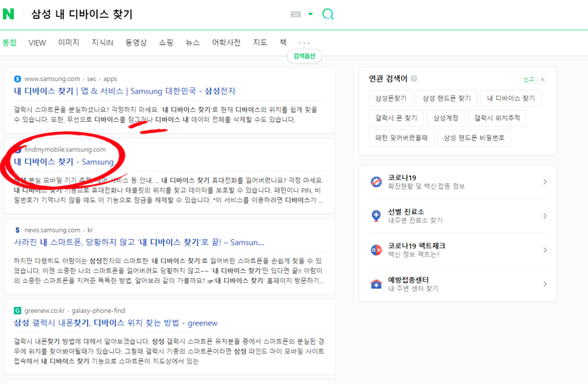Click the apps breadcrumb in samsung.com result
Screen dimensions: 588x384
110,79
